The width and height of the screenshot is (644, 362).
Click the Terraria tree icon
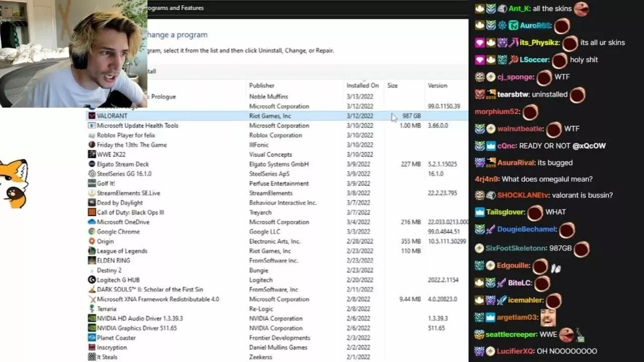click(92, 309)
